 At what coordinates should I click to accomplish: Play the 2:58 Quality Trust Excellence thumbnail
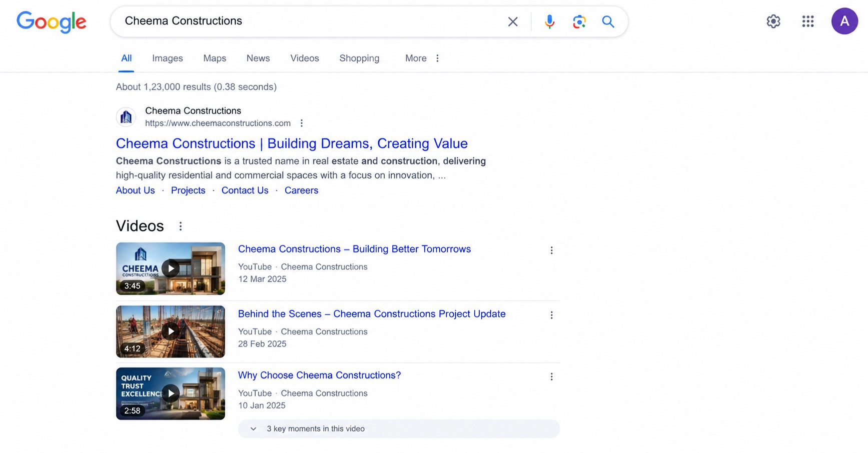point(171,393)
